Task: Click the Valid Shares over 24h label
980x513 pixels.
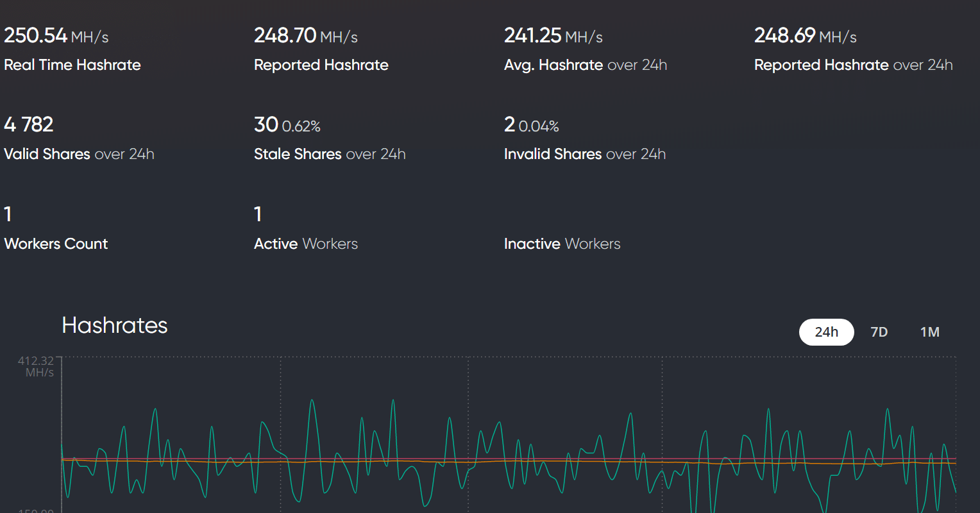Action: (79, 154)
